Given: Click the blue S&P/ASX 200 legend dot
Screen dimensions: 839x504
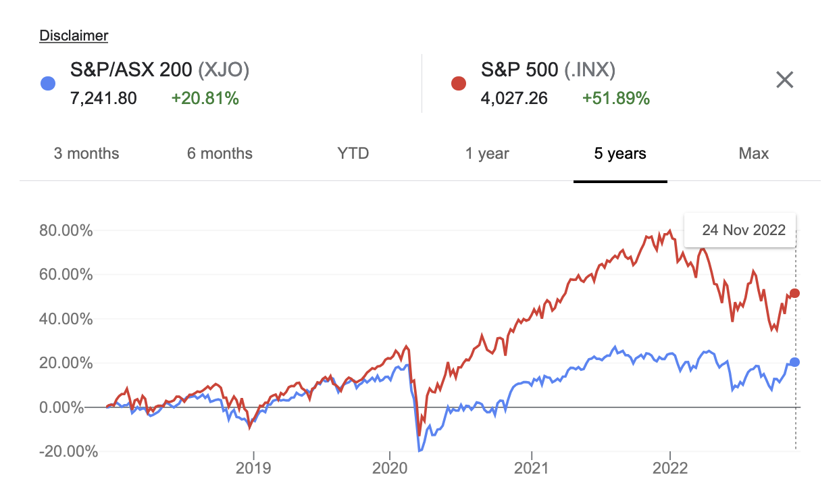Looking at the screenshot, I should 47,84.
